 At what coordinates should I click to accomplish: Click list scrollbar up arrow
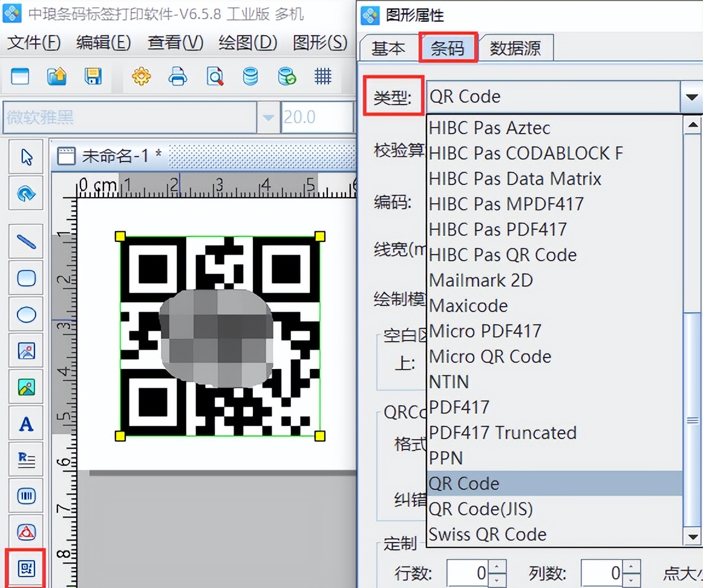(x=693, y=125)
